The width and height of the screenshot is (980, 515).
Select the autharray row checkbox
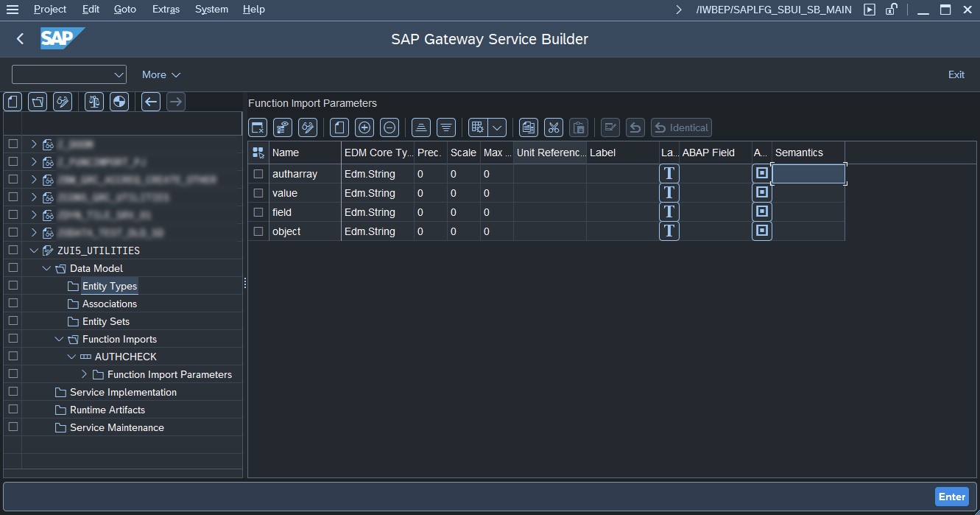(x=258, y=174)
